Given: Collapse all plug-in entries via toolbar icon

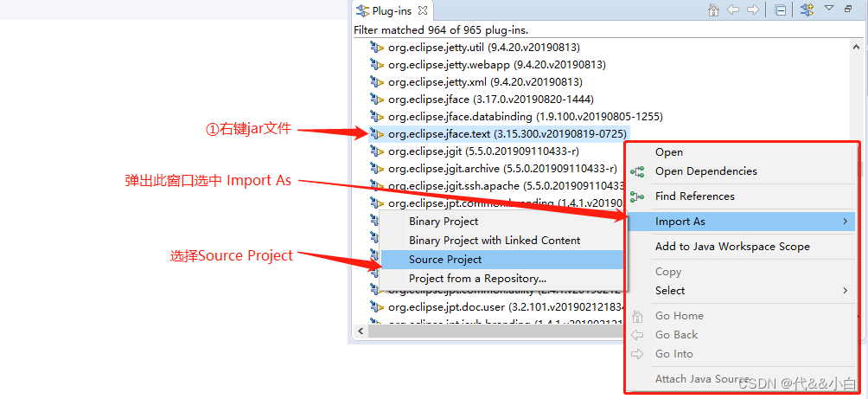Looking at the screenshot, I should (x=781, y=10).
